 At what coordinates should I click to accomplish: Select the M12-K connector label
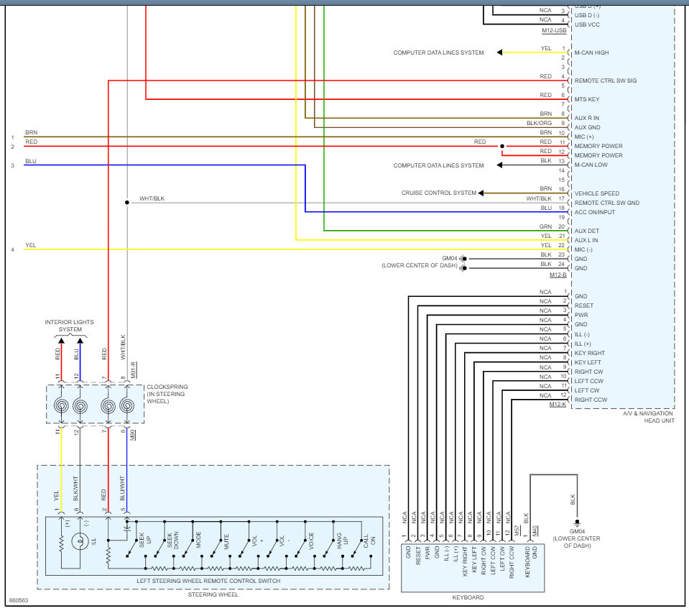point(558,404)
